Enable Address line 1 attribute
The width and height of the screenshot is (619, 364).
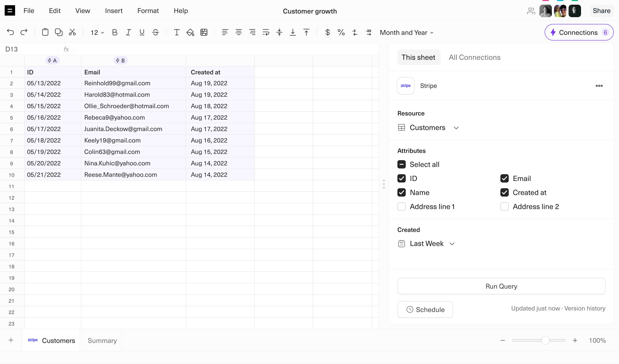402,206
